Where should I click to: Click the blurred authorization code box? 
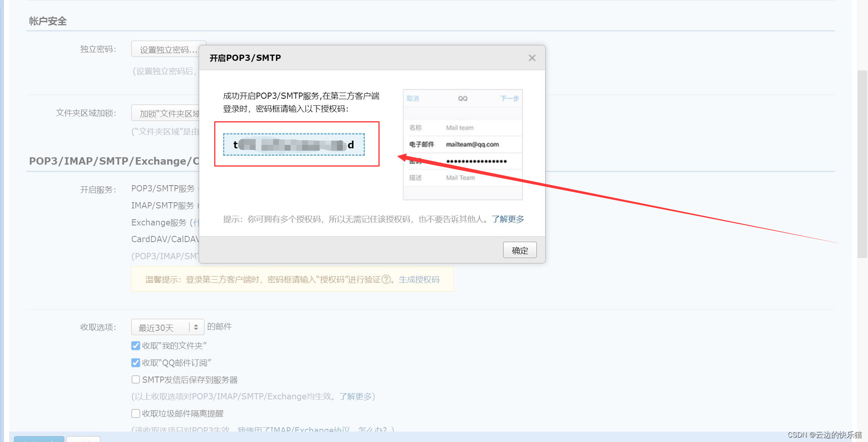(294, 145)
